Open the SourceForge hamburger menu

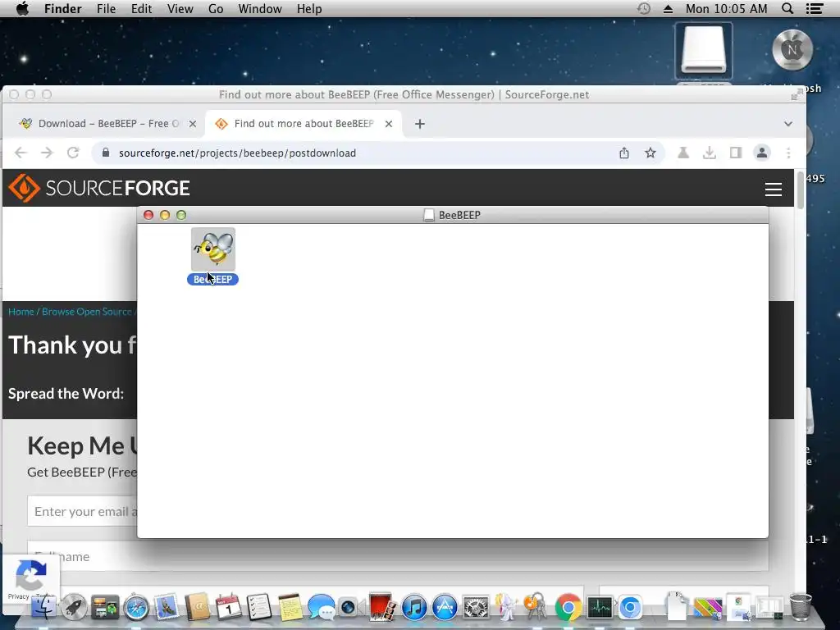tap(773, 189)
